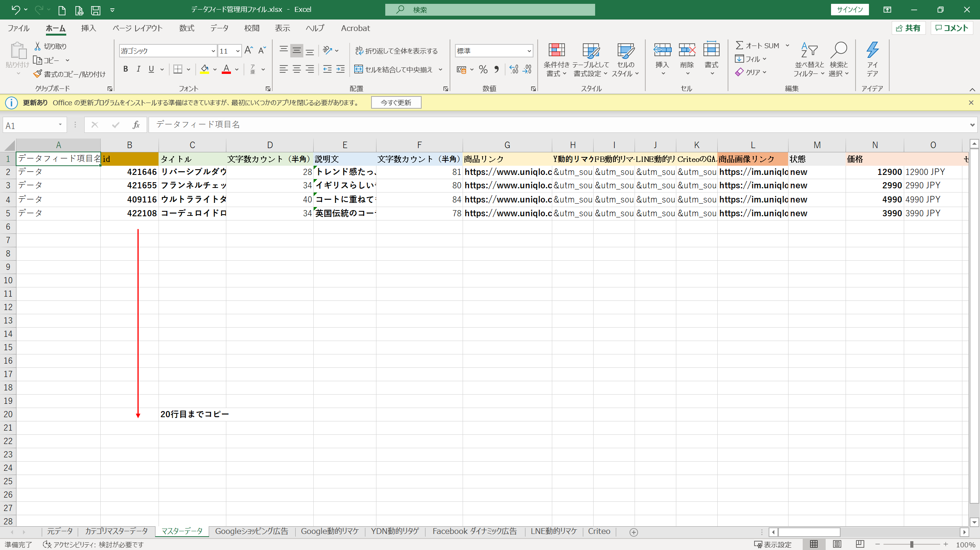
Task: Click the Sort and Filter (並べ替えとフィルター) icon
Action: pyautogui.click(x=809, y=50)
